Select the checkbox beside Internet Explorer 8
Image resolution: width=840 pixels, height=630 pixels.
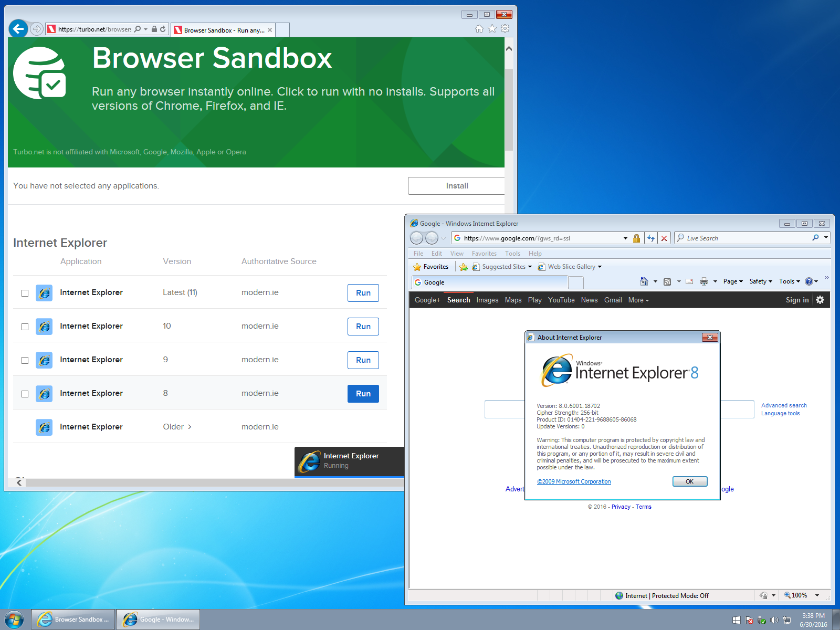(x=25, y=394)
